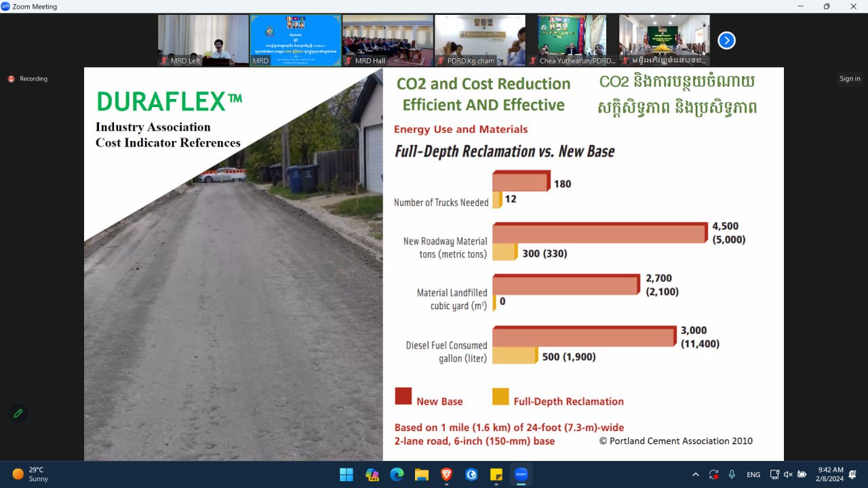Click the muted mic icon on PDRD.Kg cham tile
868x488 pixels.
click(x=441, y=61)
